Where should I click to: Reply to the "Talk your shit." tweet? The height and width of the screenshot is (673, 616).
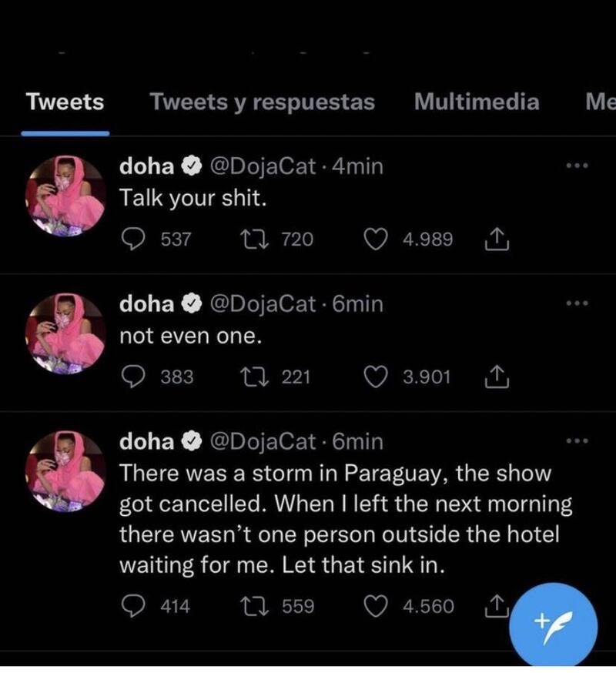coord(136,239)
